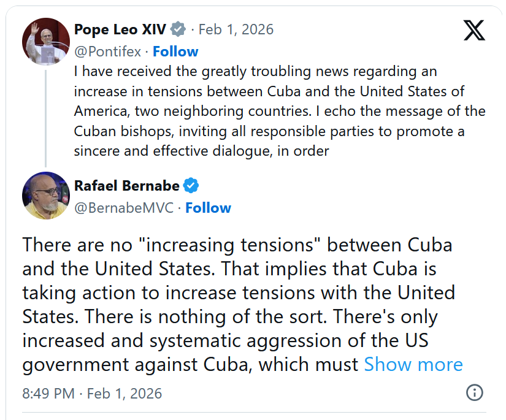Click the horizontal divider below the timestamp

tap(253, 413)
